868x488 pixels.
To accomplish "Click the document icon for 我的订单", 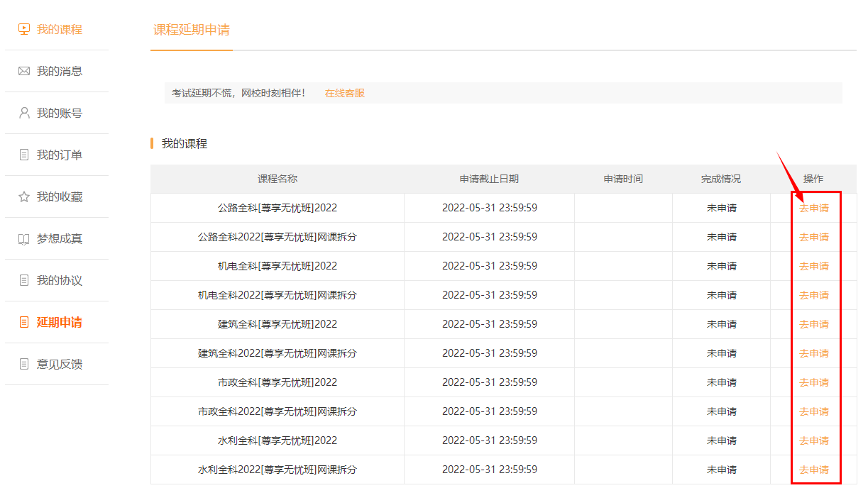I will [x=24, y=155].
